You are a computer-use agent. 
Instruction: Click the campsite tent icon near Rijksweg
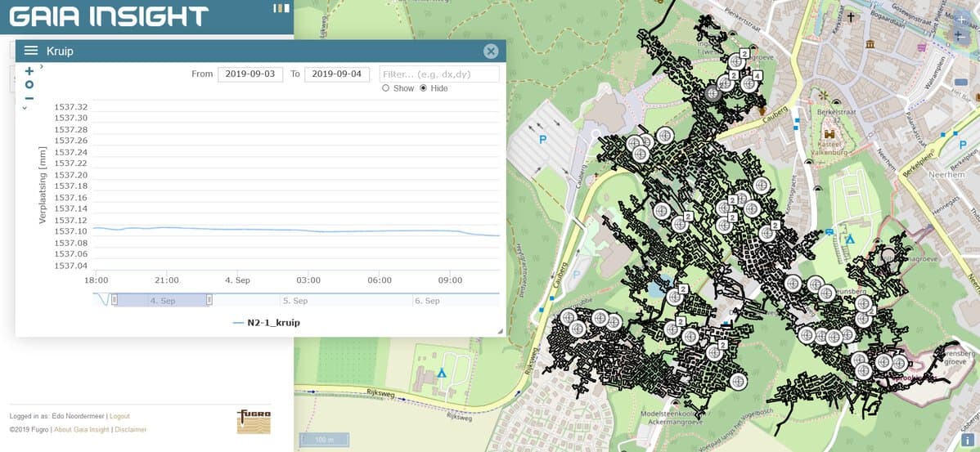pyautogui.click(x=442, y=373)
